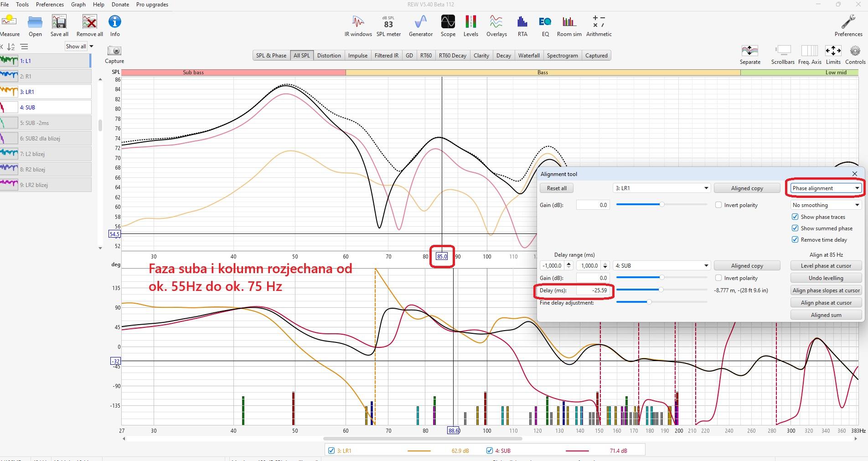Open the Show all filter dropdown
The width and height of the screenshot is (868, 461).
[79, 46]
